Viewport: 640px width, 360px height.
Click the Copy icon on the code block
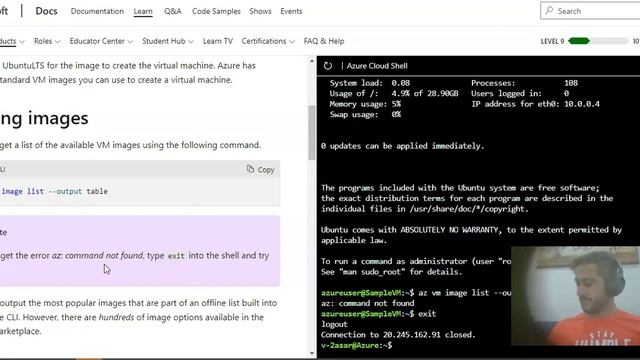(250, 169)
